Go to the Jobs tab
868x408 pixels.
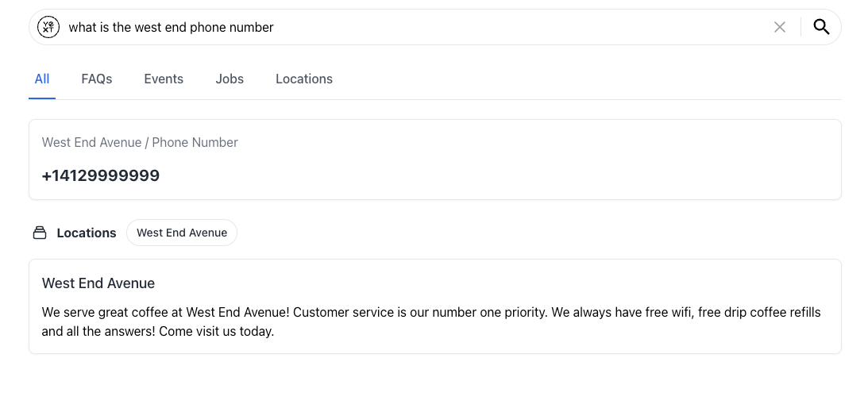pos(230,79)
